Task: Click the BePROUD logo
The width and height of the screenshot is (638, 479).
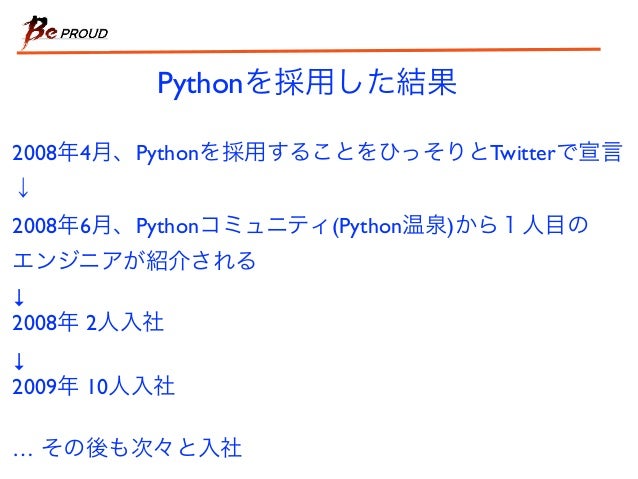Action: point(65,32)
